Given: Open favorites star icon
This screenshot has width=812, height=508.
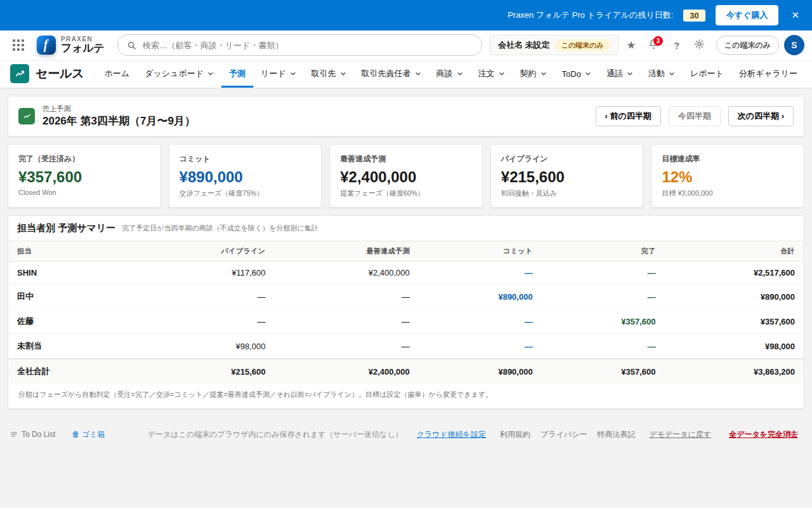Looking at the screenshot, I should pyautogui.click(x=631, y=45).
